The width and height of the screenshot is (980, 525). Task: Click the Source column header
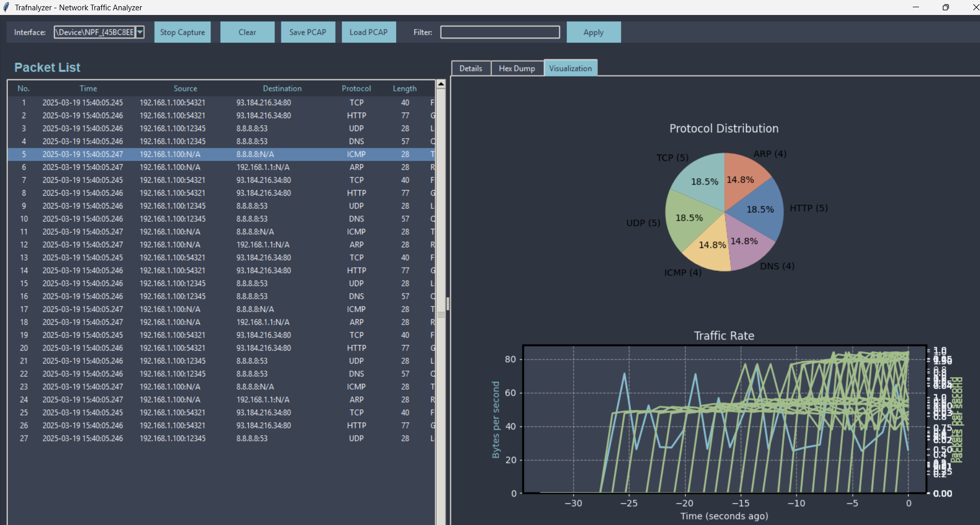(x=185, y=88)
